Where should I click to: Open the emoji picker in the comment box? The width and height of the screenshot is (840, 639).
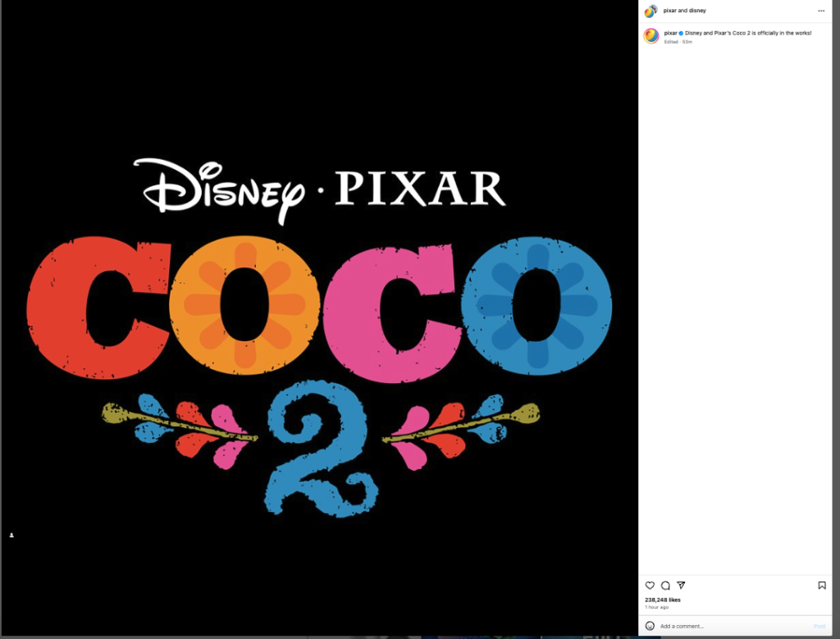650,626
